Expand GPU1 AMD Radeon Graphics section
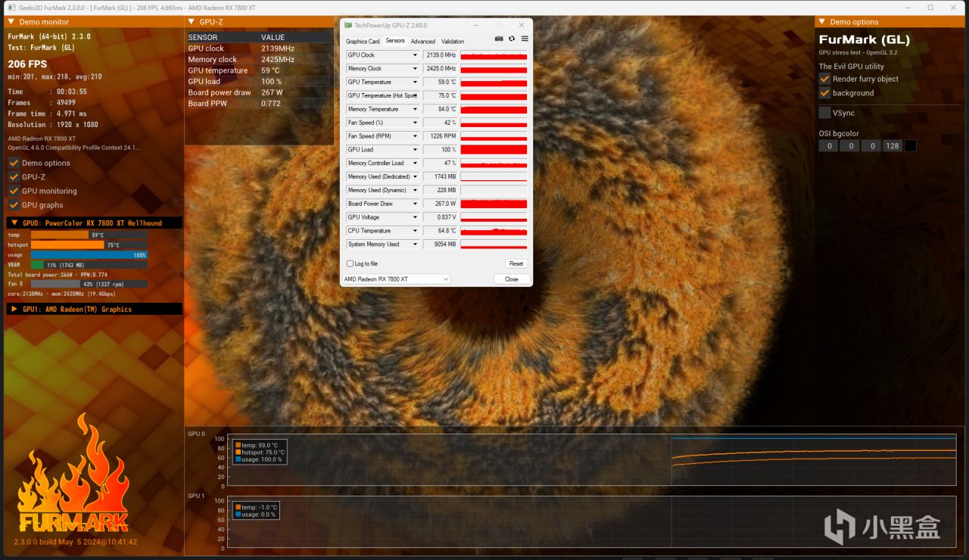969x560 pixels. pyautogui.click(x=13, y=309)
